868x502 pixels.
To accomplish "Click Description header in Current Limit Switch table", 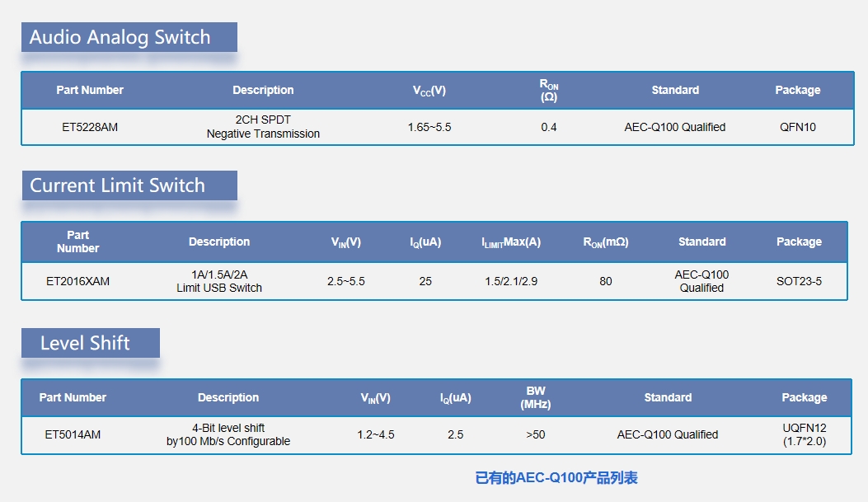I will click(x=219, y=242).
